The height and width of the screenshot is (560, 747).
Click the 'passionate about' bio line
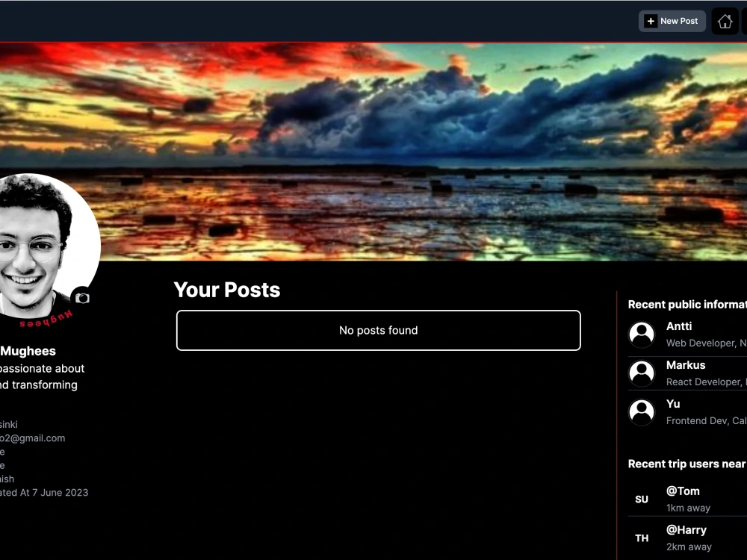coord(42,369)
